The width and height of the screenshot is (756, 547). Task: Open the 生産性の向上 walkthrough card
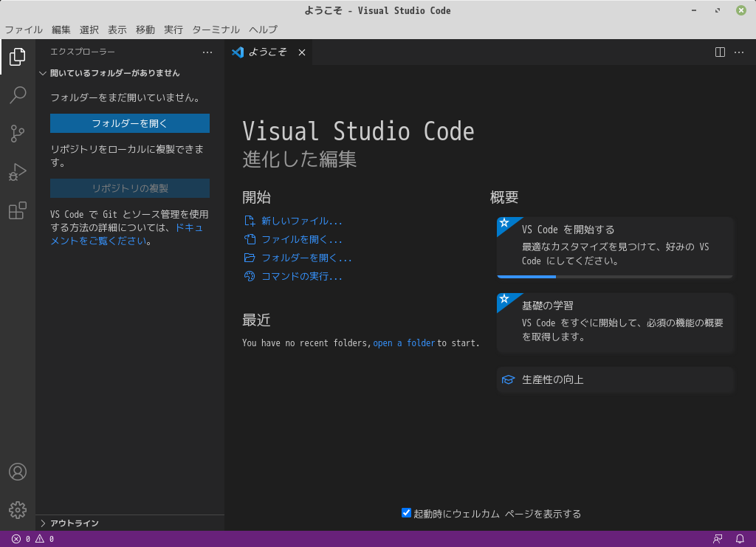tap(615, 379)
